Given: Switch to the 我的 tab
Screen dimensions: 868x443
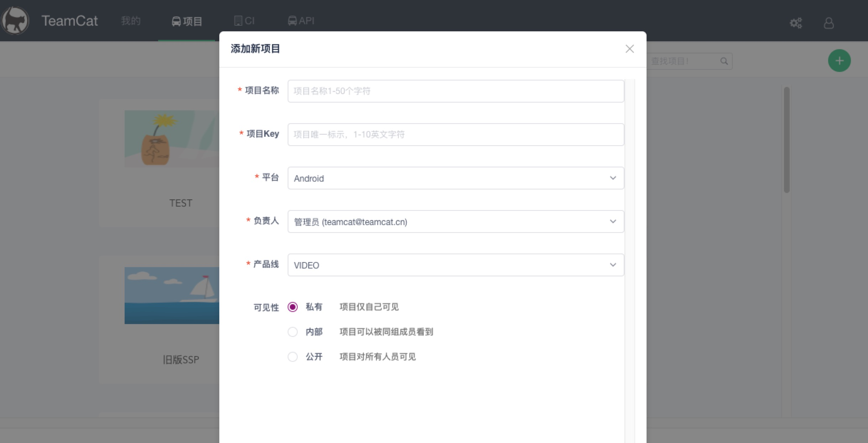Looking at the screenshot, I should (x=131, y=20).
